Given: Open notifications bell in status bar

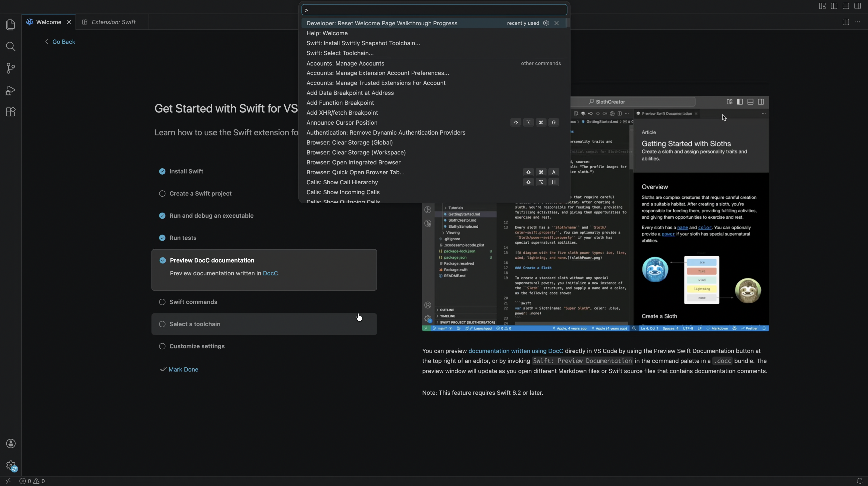Looking at the screenshot, I should (860, 481).
